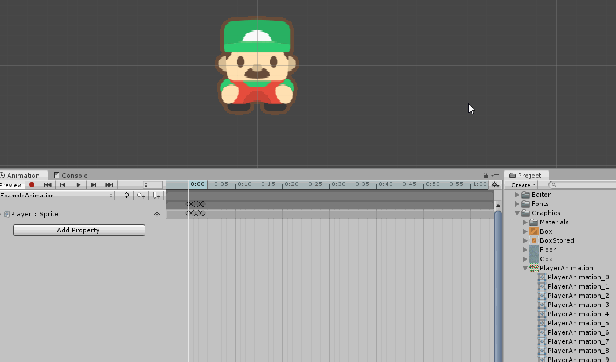Select first keyframe in Player : Sprite track
Viewport: 616px width, 362px height.
189,213
